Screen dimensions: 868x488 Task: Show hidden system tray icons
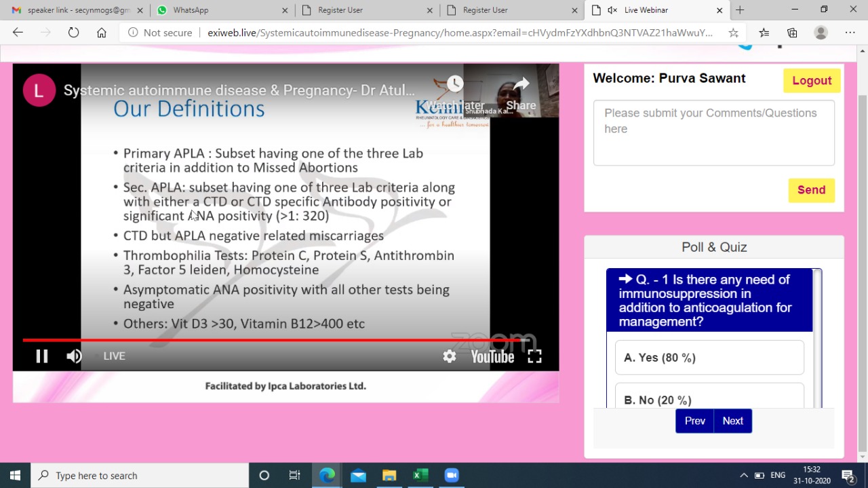pos(743,475)
